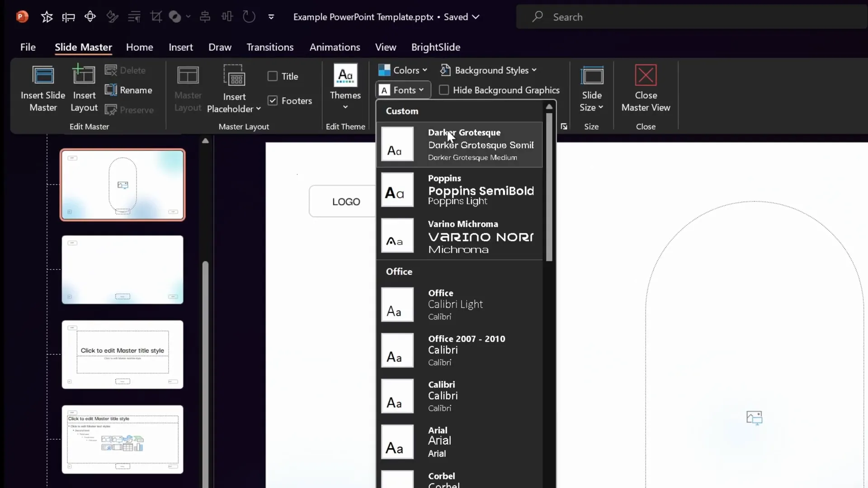
Task: Open the Slide Size dropdown
Action: pos(591,89)
